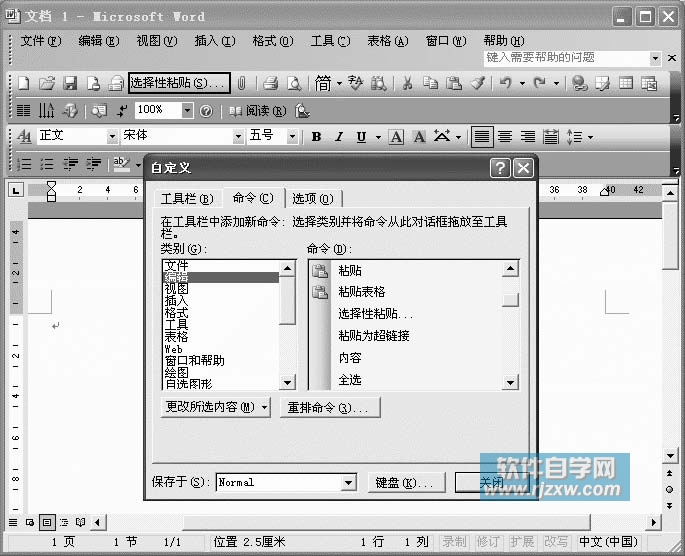Viewport: 685px width, 556px height.
Task: Align text to the right
Action: click(528, 137)
